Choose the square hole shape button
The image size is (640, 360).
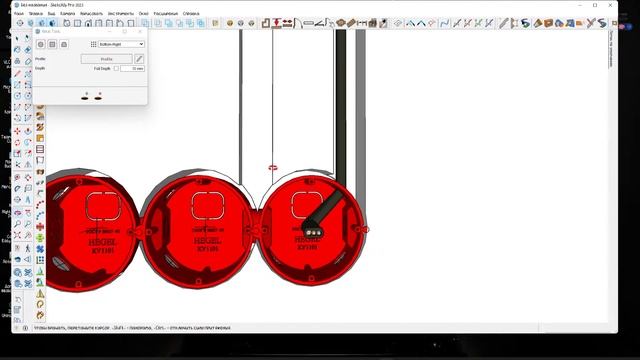pyautogui.click(x=52, y=44)
